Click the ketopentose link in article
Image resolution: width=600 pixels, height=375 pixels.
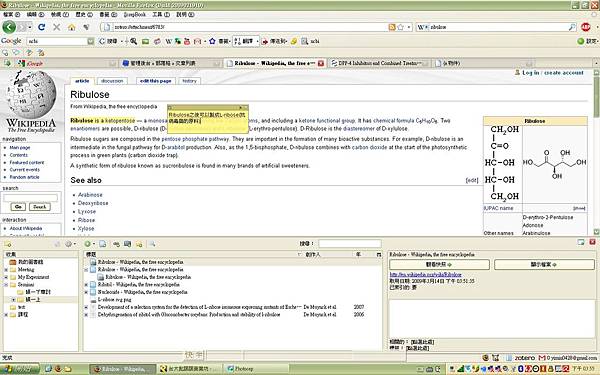pos(120,121)
